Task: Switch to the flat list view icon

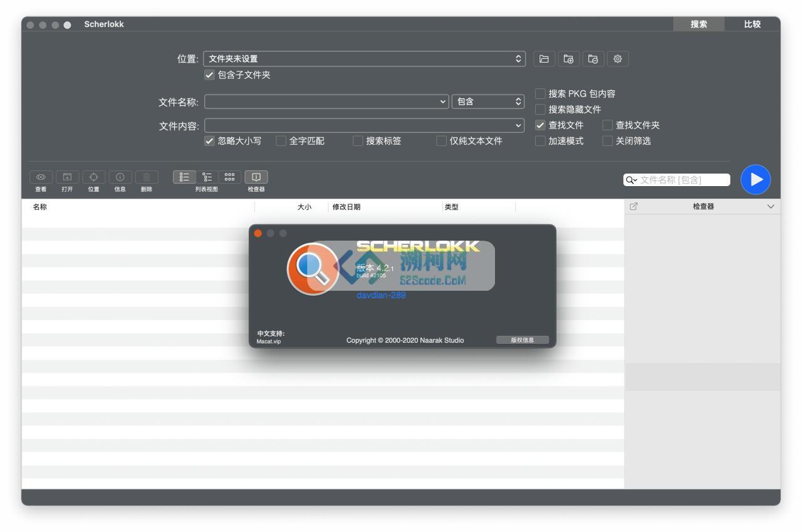Action: [x=184, y=177]
